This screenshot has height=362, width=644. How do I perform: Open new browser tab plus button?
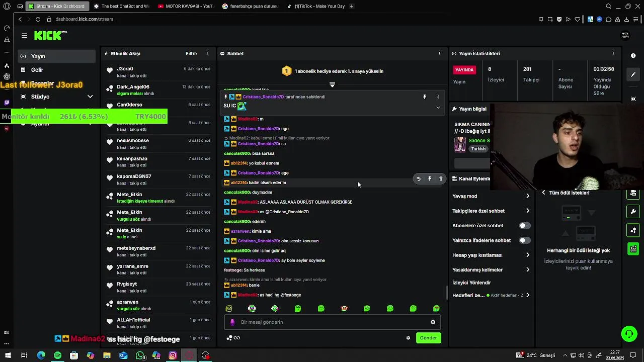[x=351, y=6]
